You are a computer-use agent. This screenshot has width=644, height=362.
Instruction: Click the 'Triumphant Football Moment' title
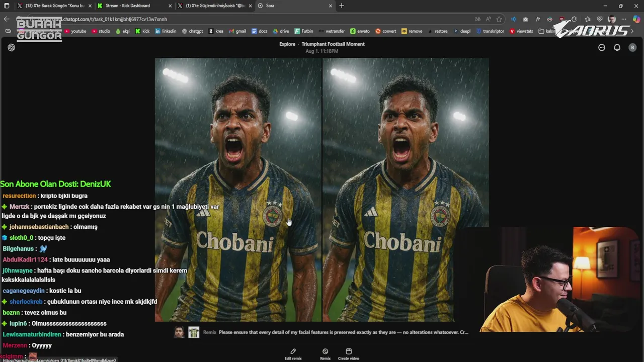[333, 44]
